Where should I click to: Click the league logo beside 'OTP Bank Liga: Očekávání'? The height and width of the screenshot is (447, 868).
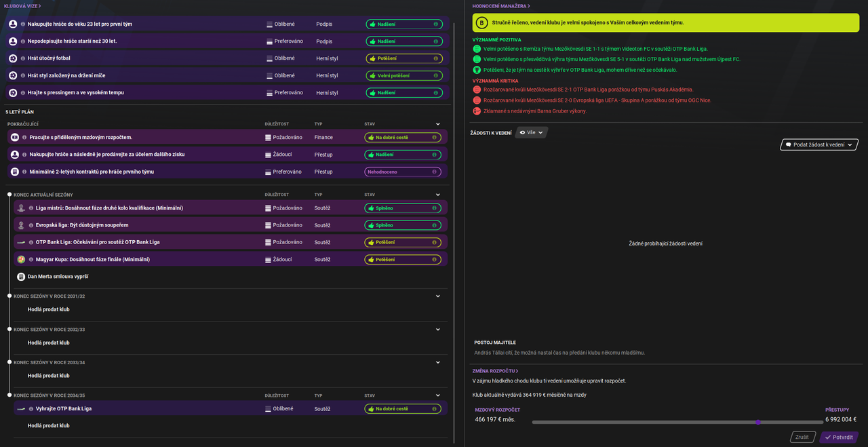coord(21,242)
